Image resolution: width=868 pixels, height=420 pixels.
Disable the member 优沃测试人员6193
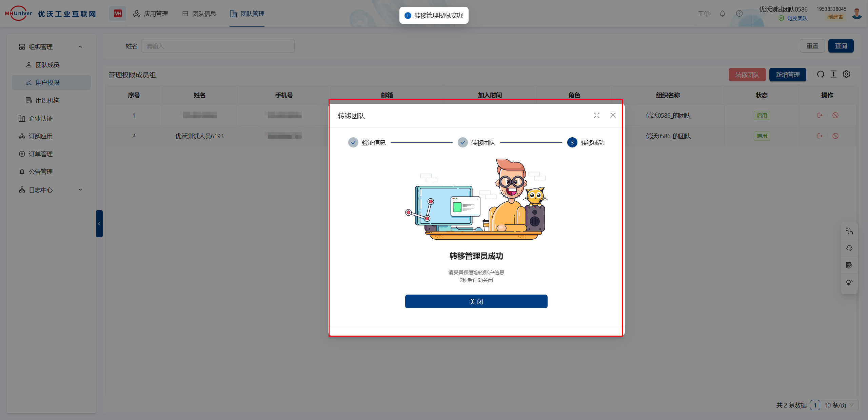coord(835,136)
